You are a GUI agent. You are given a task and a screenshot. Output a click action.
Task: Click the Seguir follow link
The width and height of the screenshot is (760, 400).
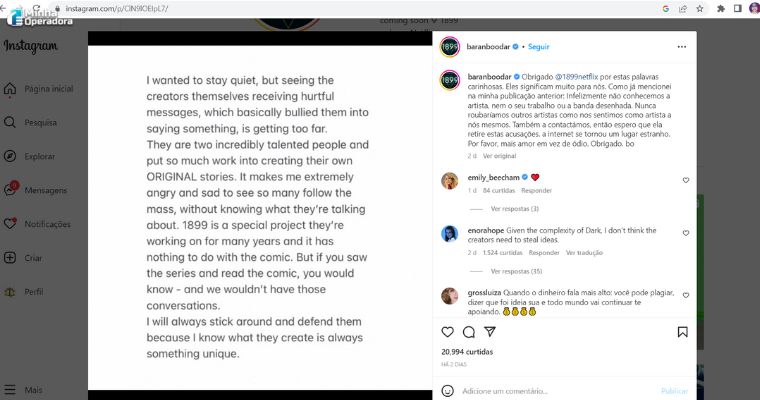point(539,46)
